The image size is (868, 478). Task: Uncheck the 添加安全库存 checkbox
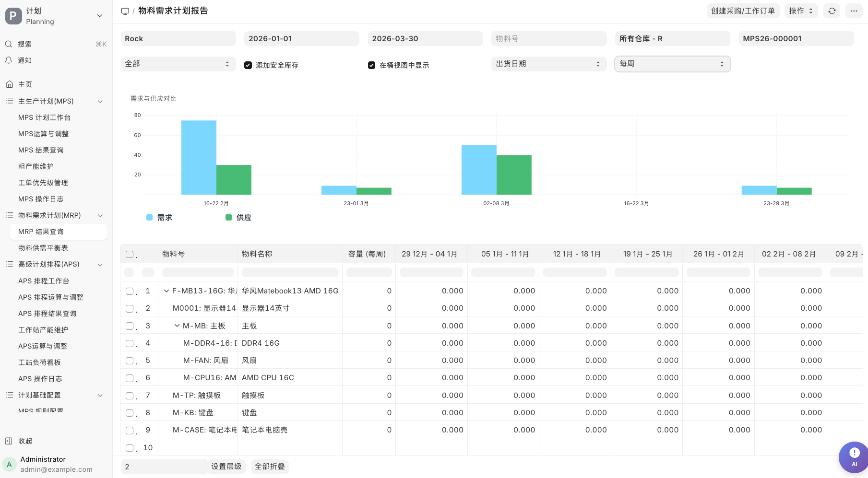[248, 65]
